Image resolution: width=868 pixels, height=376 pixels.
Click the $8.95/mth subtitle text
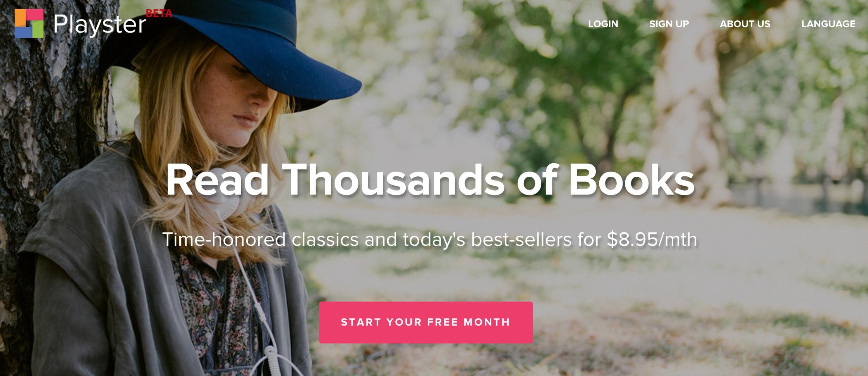click(430, 239)
